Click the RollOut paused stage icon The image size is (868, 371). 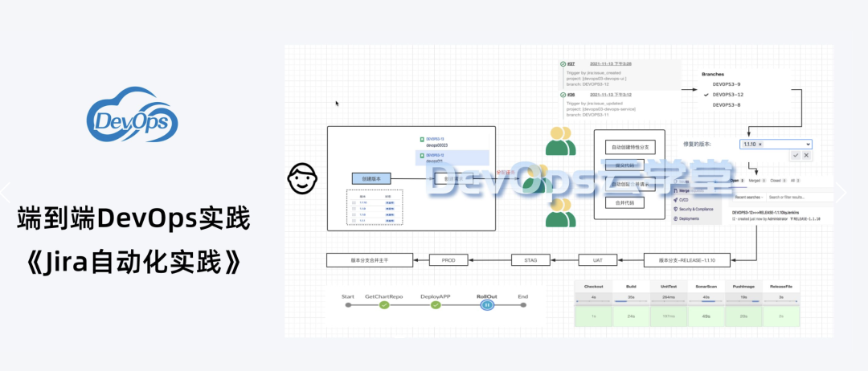(x=487, y=304)
